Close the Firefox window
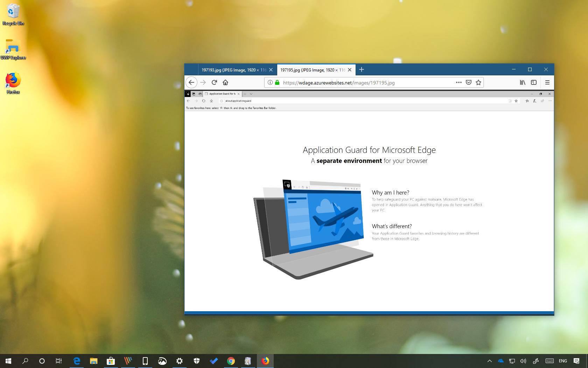Screen dimensions: 588x368 coord(546,69)
